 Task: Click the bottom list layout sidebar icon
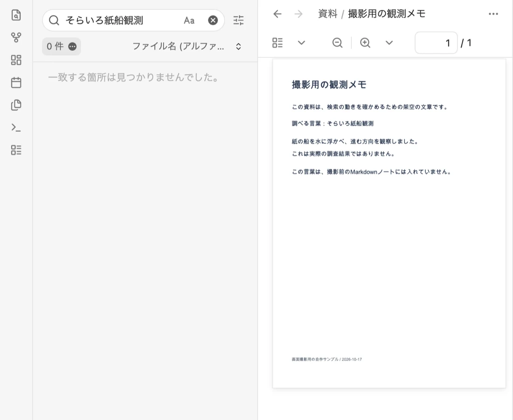[16, 150]
